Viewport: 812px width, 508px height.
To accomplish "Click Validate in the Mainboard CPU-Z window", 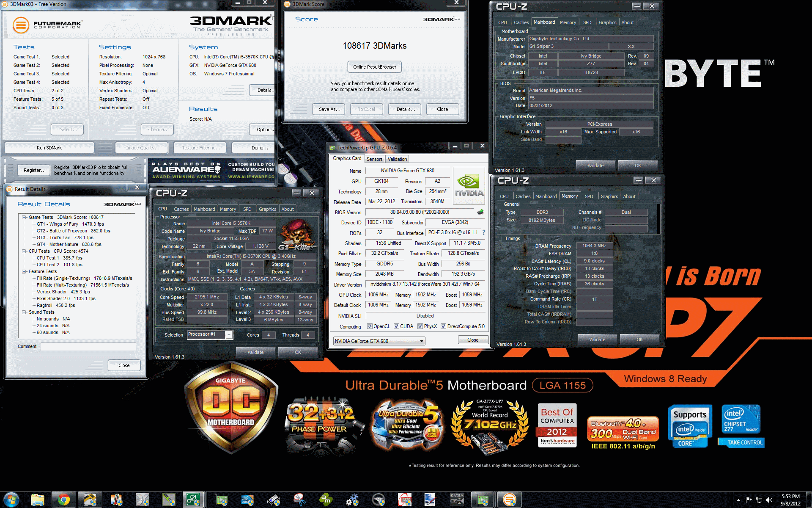I will pos(595,166).
